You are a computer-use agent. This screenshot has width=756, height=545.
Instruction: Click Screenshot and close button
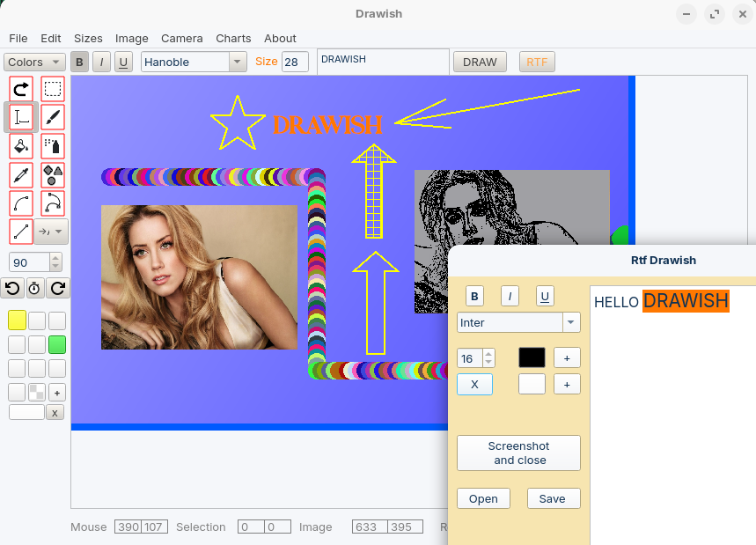(518, 453)
